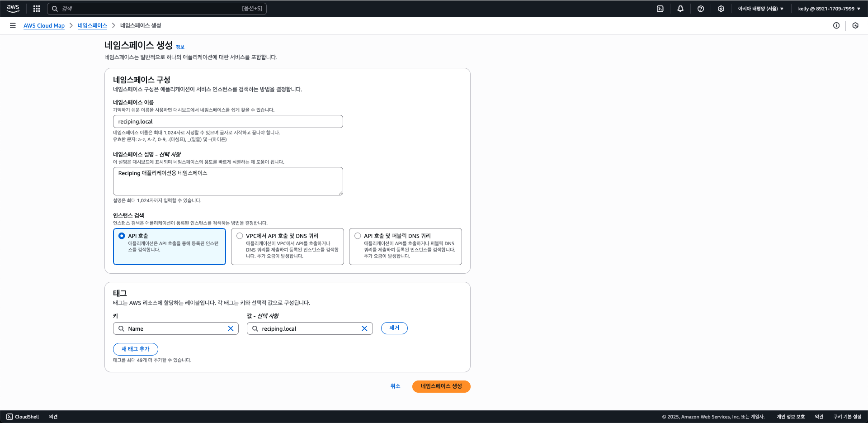868x423 pixels.
Task: Click the orange 네임스페이스 생성 button
Action: (x=441, y=386)
